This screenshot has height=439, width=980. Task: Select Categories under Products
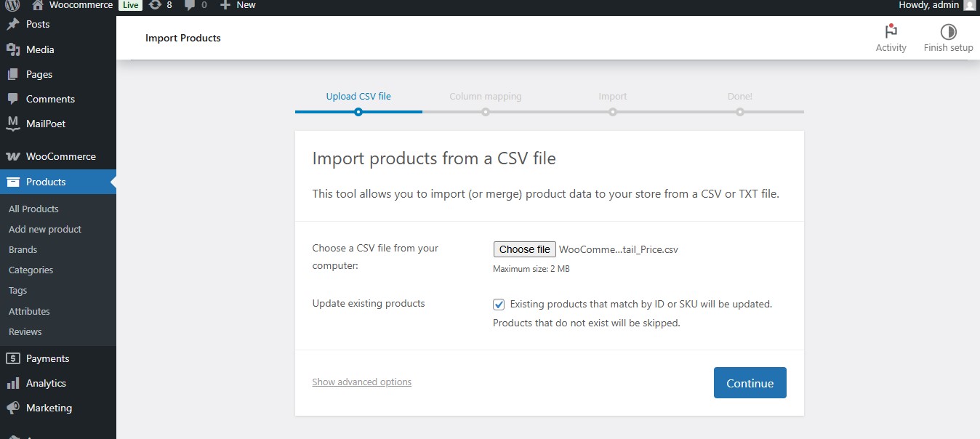[31, 270]
